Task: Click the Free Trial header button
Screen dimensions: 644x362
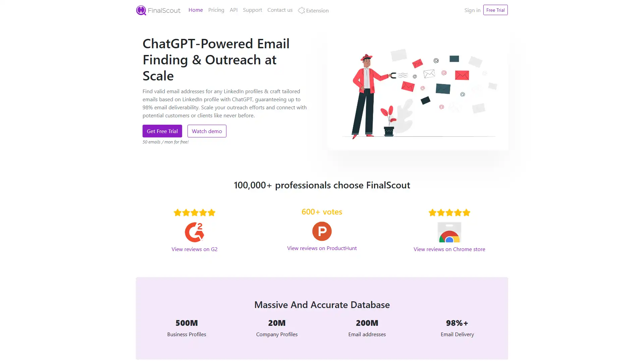Action: [x=495, y=10]
